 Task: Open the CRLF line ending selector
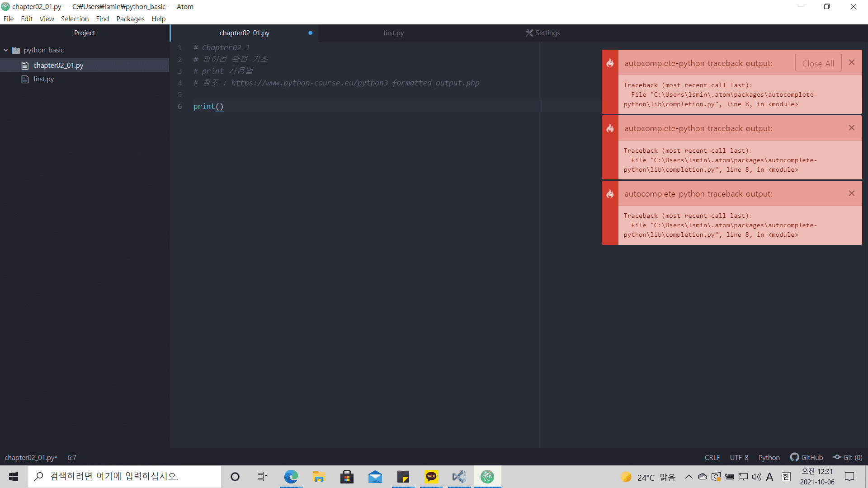tap(712, 457)
